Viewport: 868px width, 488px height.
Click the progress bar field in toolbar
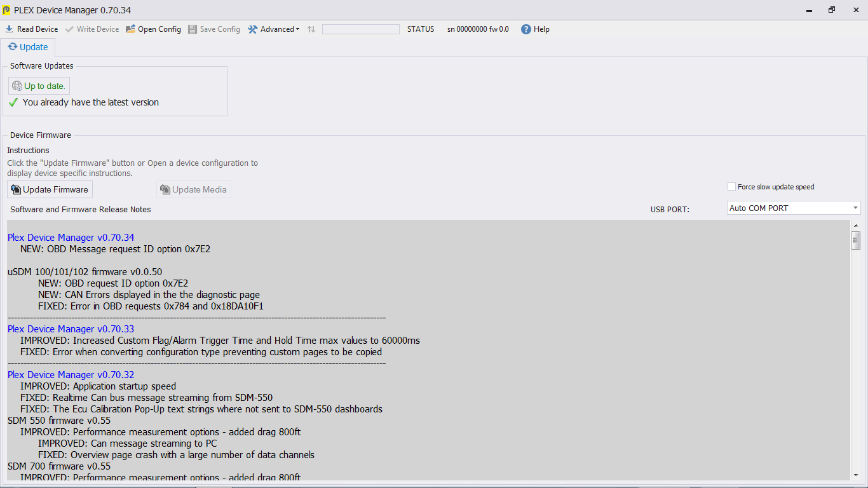361,29
